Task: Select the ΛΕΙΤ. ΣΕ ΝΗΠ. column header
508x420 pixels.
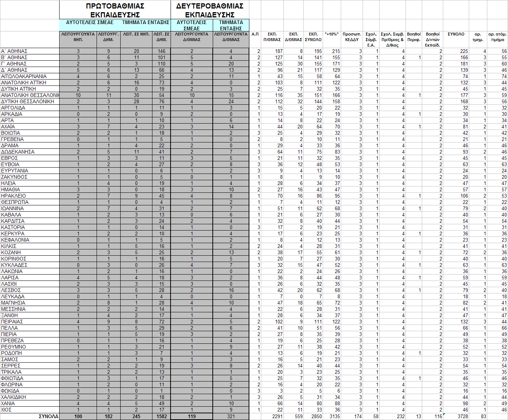Action: pyautogui.click(x=136, y=40)
